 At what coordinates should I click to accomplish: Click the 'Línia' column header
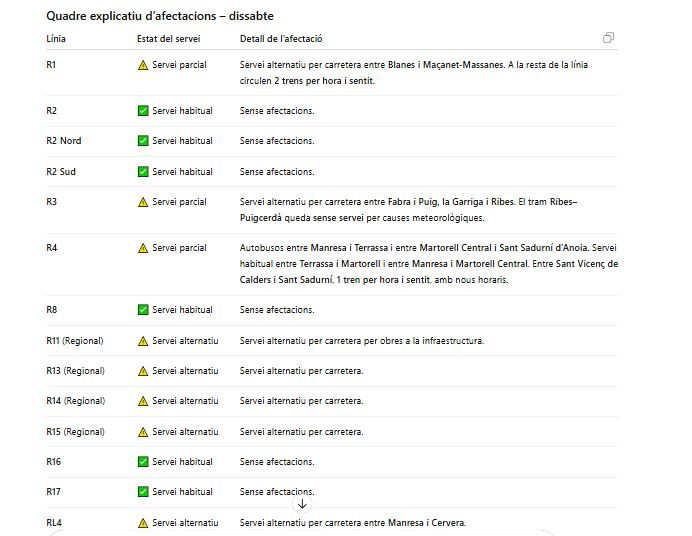coord(57,38)
